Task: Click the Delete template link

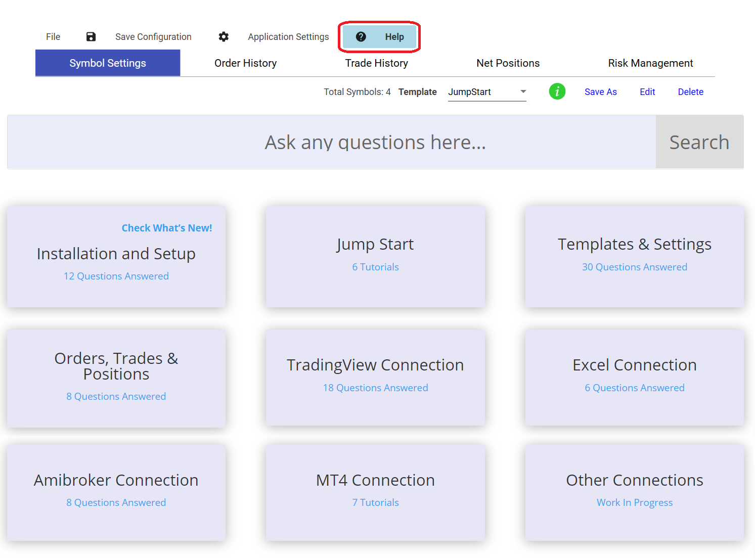Action: click(690, 92)
